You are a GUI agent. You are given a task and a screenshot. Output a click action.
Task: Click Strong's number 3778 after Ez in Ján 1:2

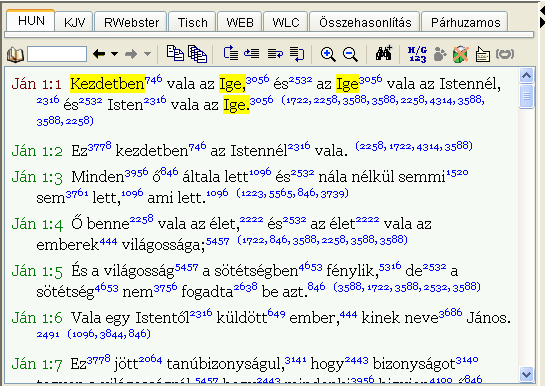pyautogui.click(x=99, y=146)
